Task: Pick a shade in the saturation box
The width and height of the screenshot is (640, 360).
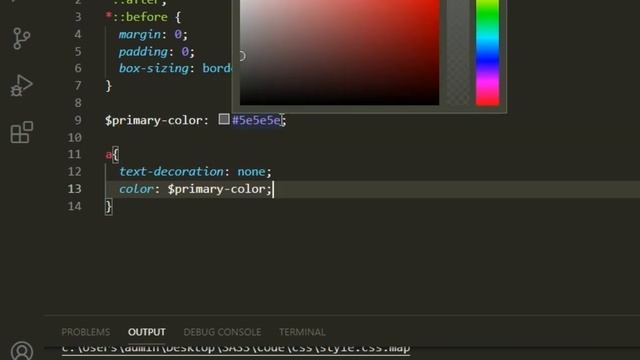Action: pyautogui.click(x=340, y=52)
